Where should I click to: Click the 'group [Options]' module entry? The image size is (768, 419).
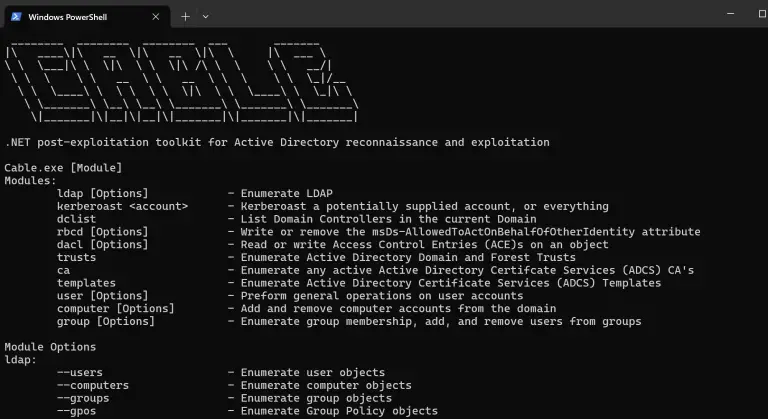106,321
